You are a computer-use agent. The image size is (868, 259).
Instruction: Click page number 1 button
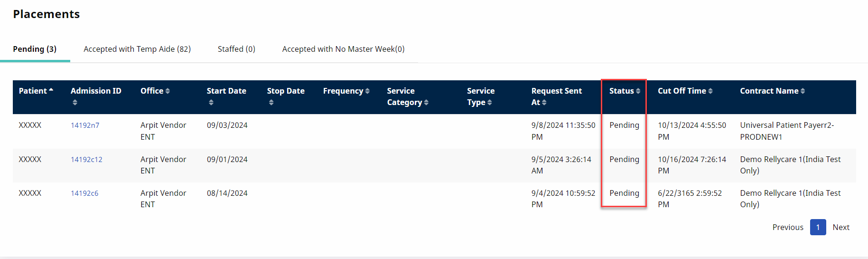pos(818,227)
